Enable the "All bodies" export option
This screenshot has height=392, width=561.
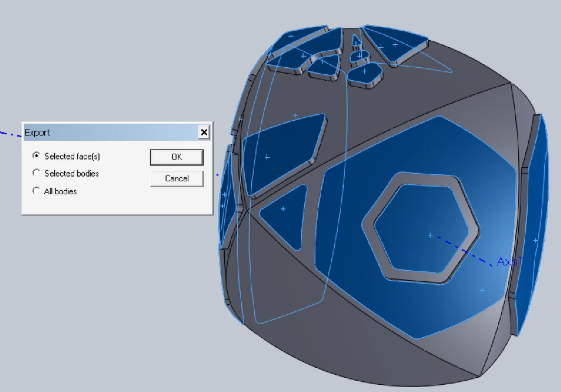click(36, 191)
